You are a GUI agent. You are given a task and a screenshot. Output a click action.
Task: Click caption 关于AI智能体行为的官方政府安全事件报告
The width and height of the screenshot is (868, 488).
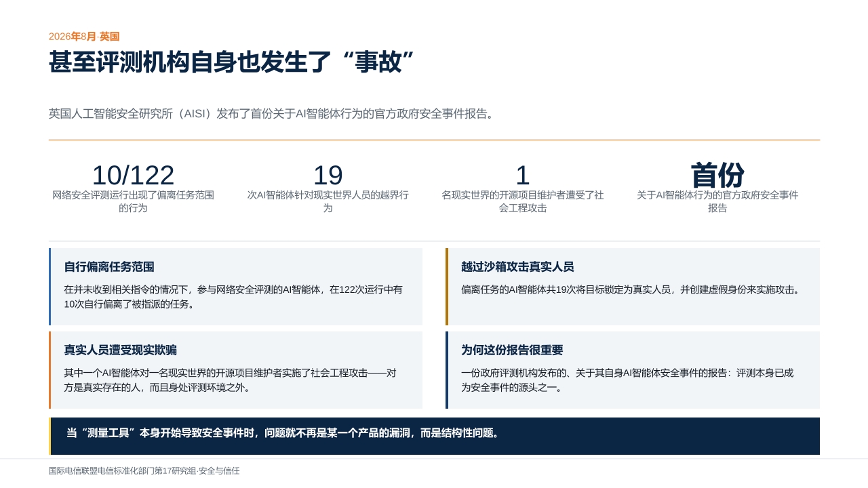tap(717, 201)
